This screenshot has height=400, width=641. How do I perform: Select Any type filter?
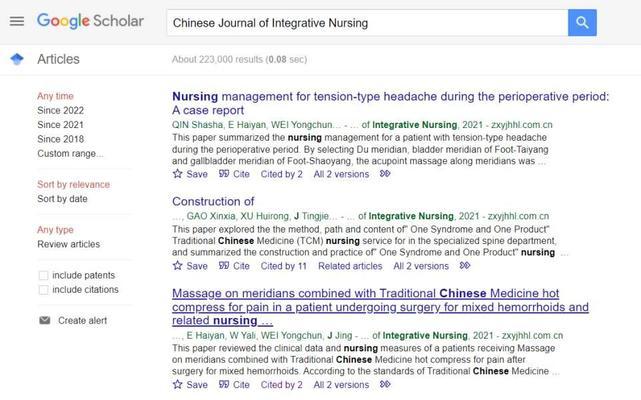coord(55,230)
